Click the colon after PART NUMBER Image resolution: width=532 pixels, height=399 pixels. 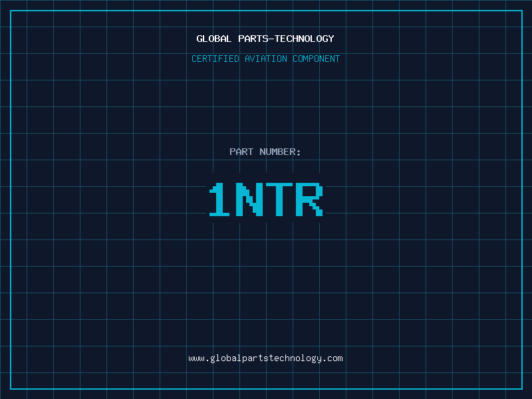coord(299,152)
